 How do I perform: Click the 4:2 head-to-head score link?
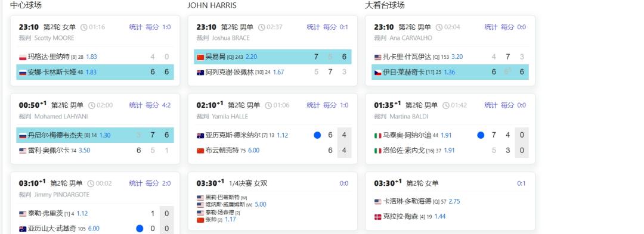coord(166,105)
